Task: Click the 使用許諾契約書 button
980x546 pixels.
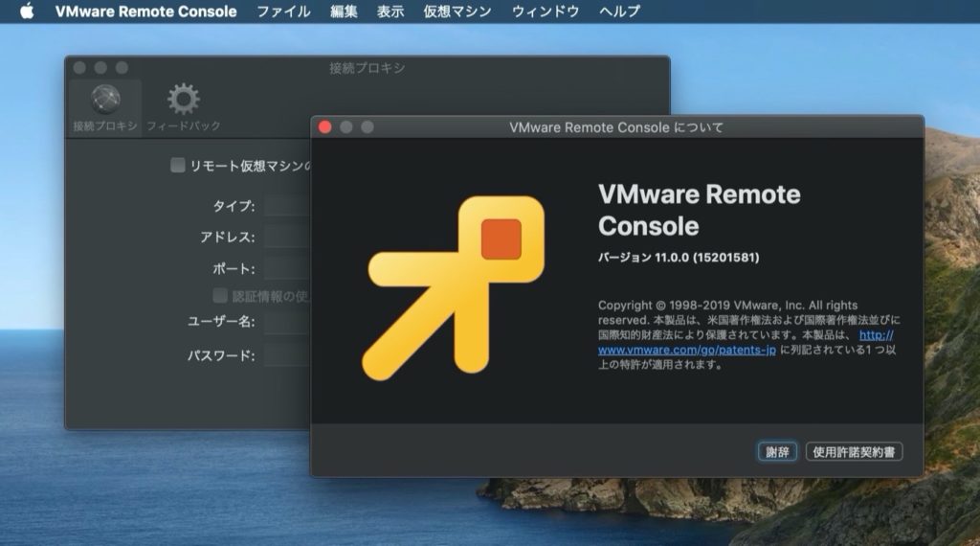Action: (854, 451)
